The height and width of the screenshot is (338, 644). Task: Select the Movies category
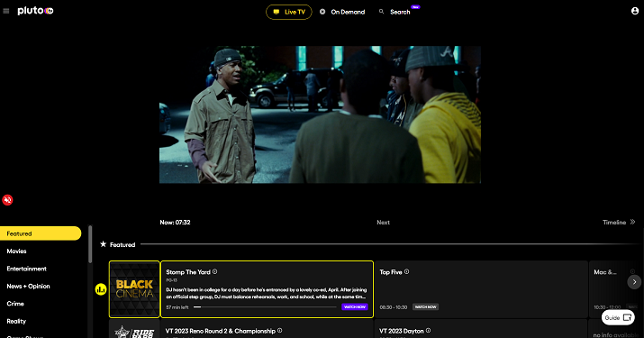pos(16,251)
